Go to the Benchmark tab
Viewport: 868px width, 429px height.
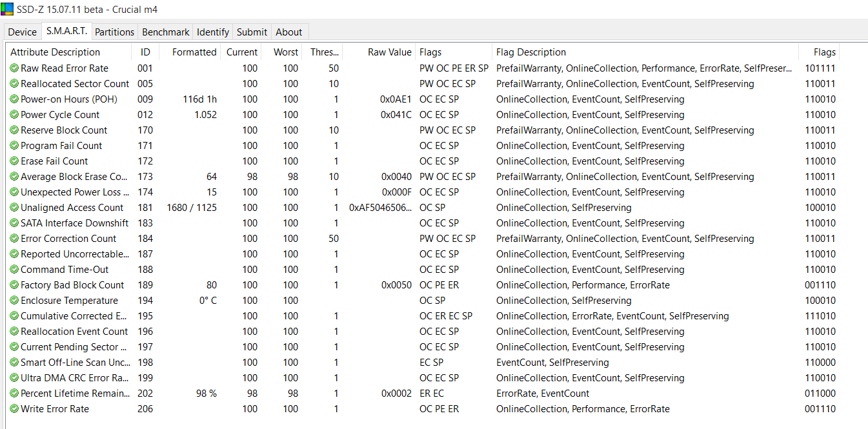click(x=166, y=32)
